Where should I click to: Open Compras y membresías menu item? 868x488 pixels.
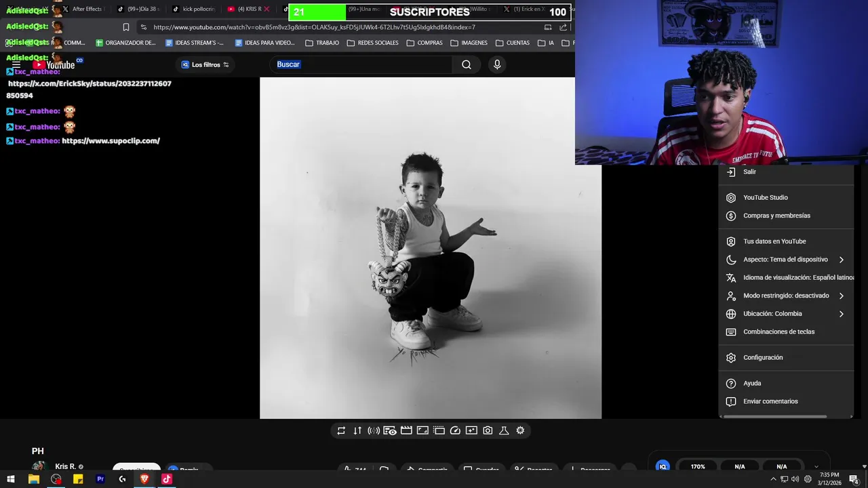[787, 216]
